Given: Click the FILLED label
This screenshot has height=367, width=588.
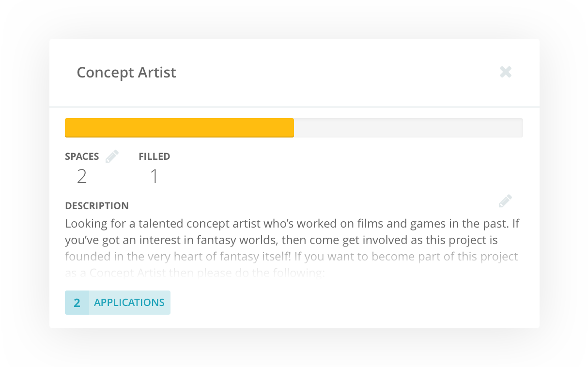Looking at the screenshot, I should click(x=154, y=156).
